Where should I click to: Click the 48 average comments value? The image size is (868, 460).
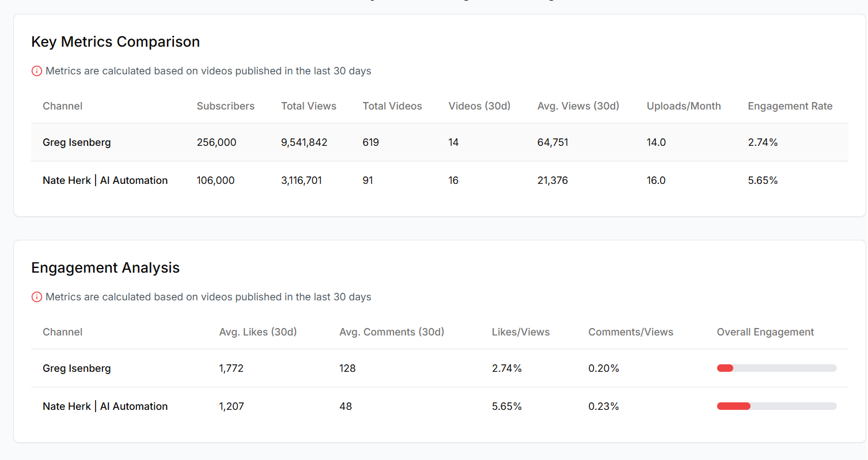pos(346,406)
